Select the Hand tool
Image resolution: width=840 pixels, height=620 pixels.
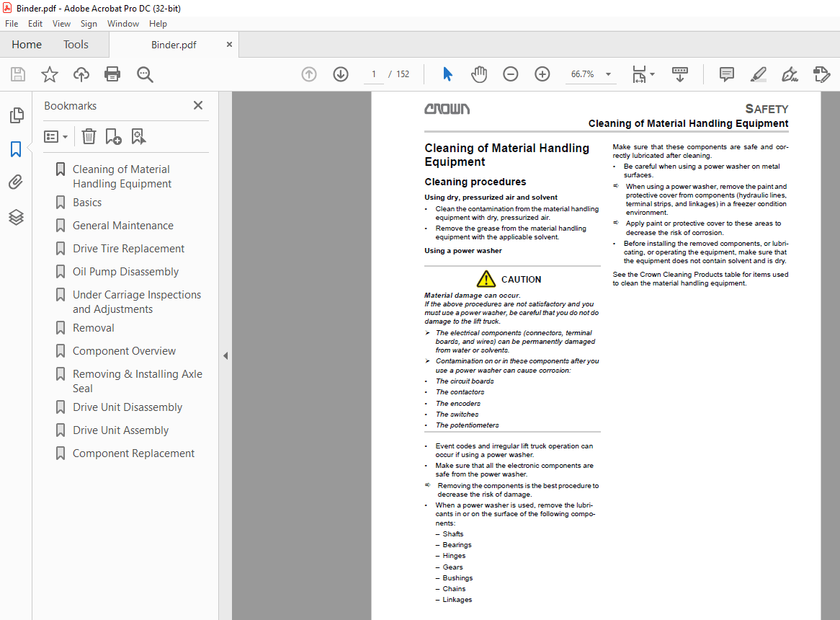pos(479,74)
